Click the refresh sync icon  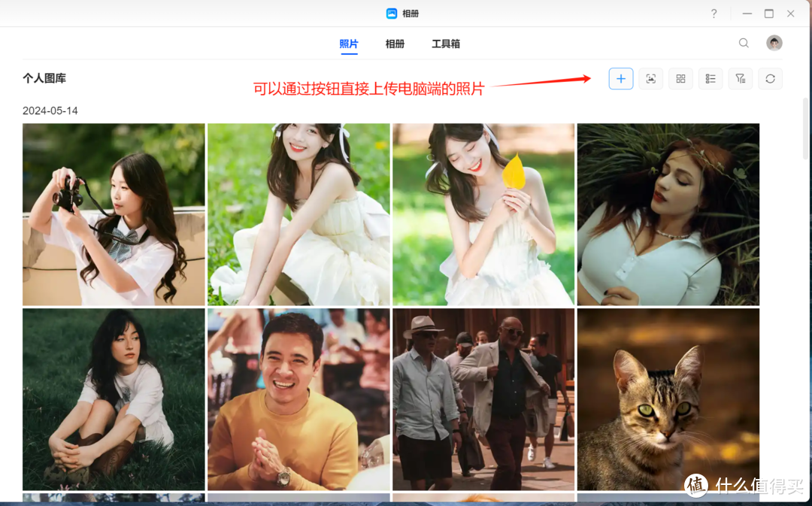point(770,78)
